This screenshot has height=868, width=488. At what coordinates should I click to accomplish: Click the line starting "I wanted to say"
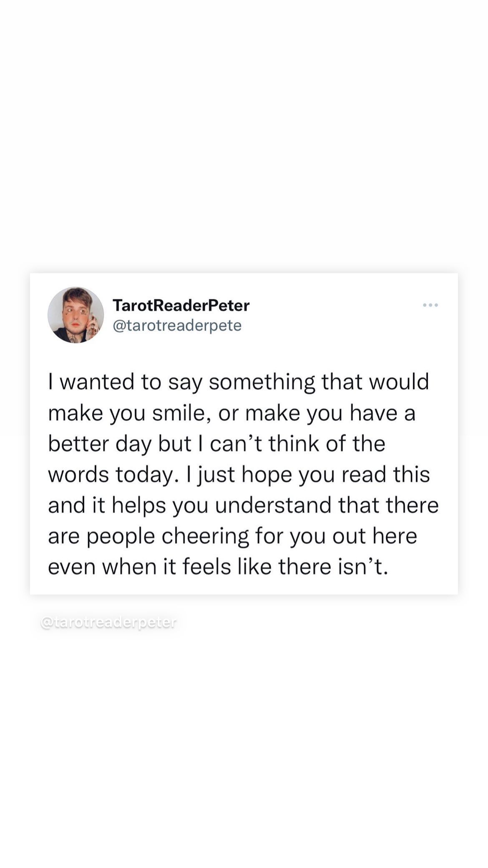click(x=239, y=382)
